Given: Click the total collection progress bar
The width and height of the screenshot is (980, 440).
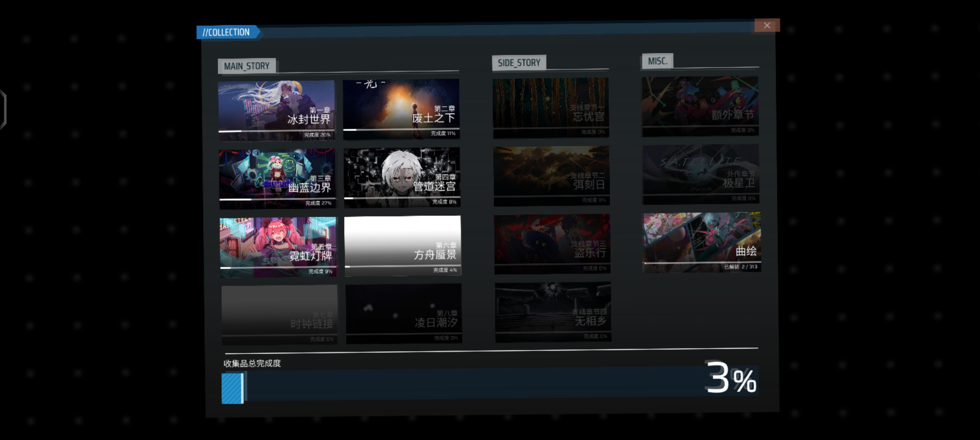Looking at the screenshot, I should (x=490, y=386).
